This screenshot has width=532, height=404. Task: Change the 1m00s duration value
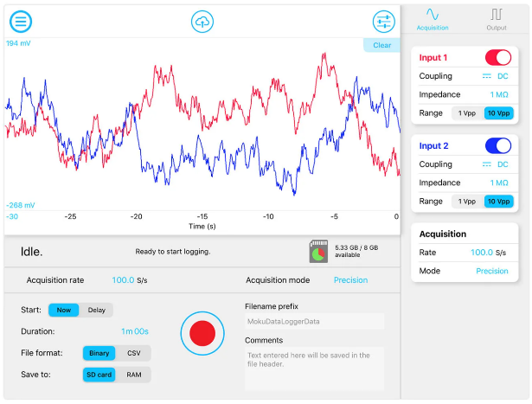point(135,331)
